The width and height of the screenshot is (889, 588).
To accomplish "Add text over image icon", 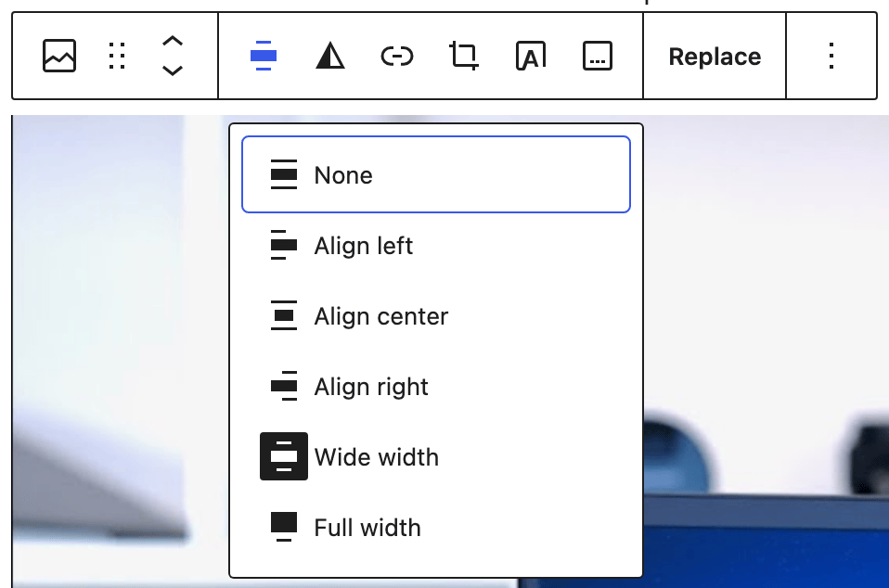I will (x=531, y=56).
